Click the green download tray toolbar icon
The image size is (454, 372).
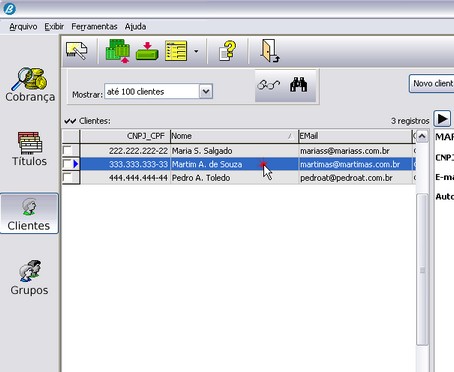pyautogui.click(x=147, y=51)
